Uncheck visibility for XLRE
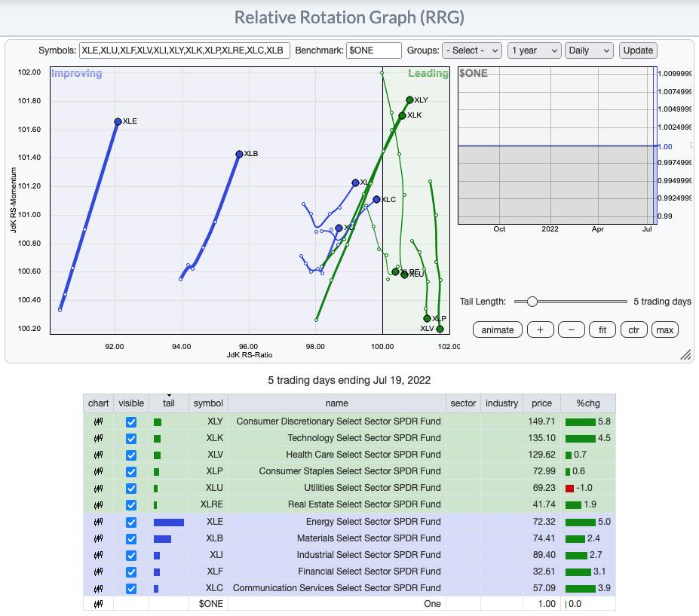 (x=131, y=505)
